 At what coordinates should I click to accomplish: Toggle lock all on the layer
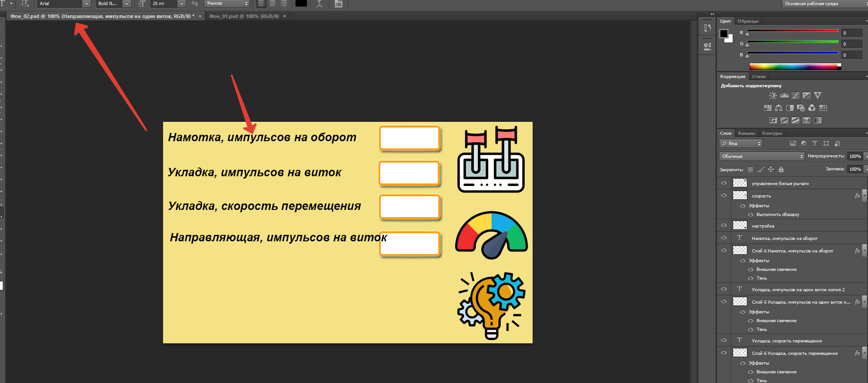pyautogui.click(x=781, y=169)
